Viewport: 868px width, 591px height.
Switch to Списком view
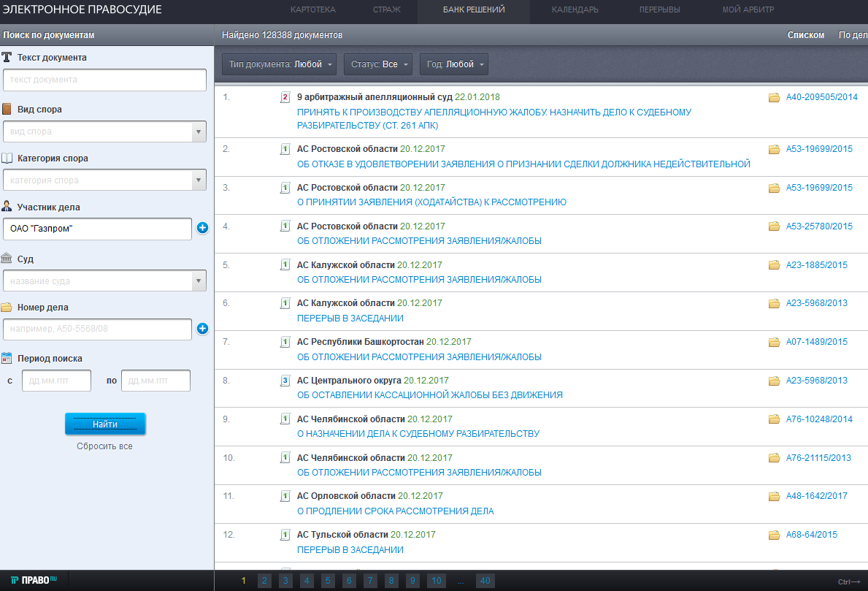tap(805, 35)
